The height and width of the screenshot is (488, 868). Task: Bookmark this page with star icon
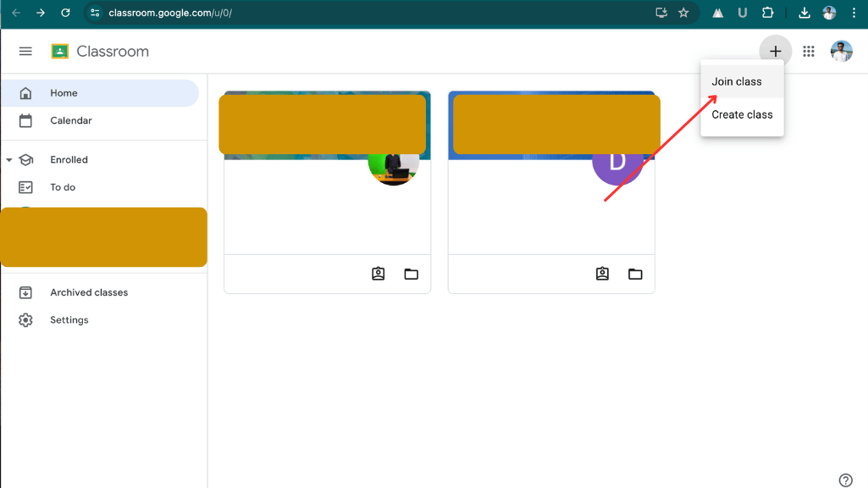click(x=683, y=13)
